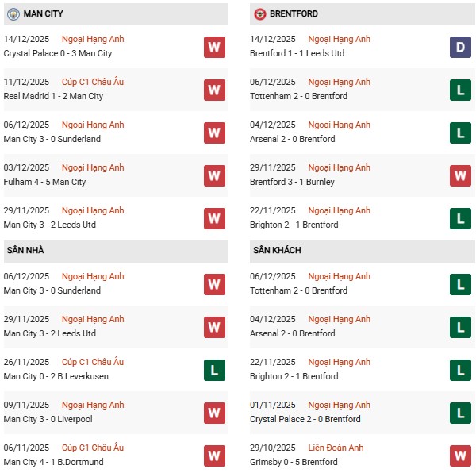Click W badge for Grimsby 0 - 5 Brentford
Viewport: 476px width, 473px height.
(x=460, y=456)
